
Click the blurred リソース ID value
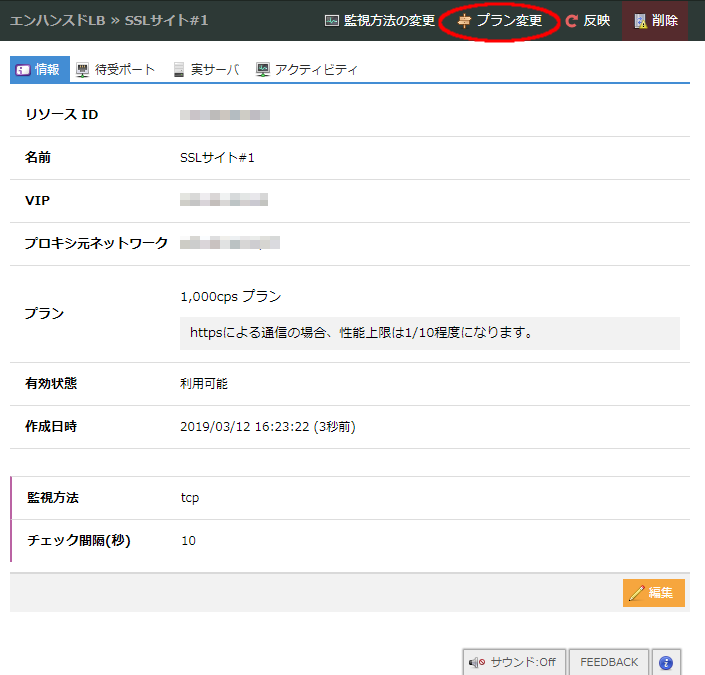225,115
